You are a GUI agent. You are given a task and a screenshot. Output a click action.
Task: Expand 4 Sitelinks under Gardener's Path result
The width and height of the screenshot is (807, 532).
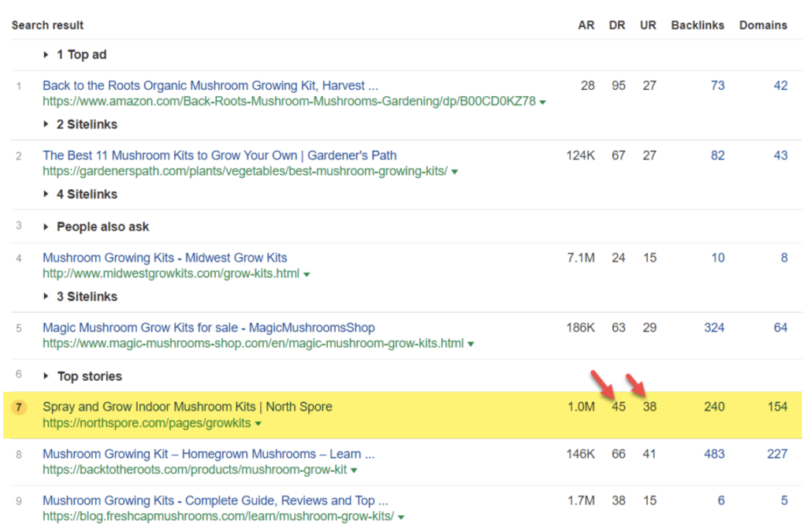(81, 195)
